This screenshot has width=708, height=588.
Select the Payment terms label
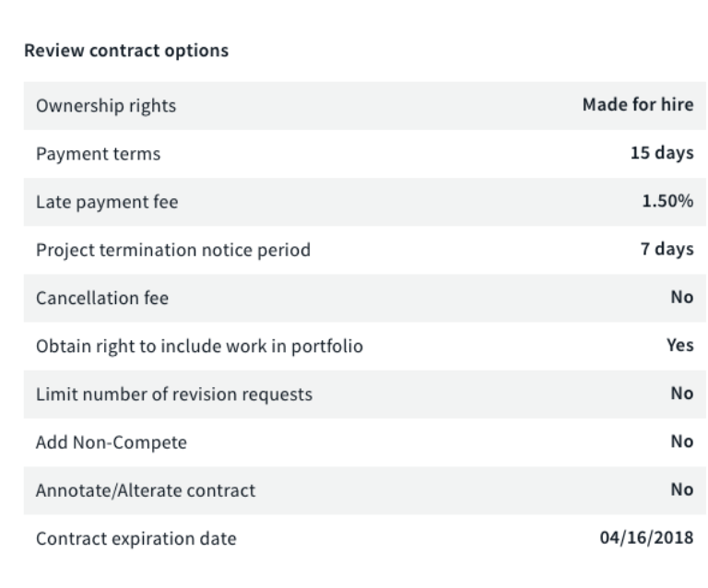[x=98, y=154]
